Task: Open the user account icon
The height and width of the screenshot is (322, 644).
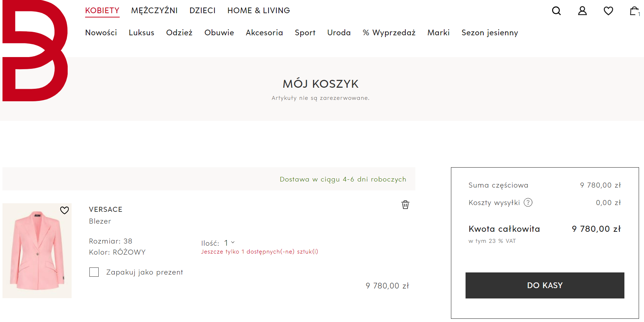Action: click(x=582, y=11)
